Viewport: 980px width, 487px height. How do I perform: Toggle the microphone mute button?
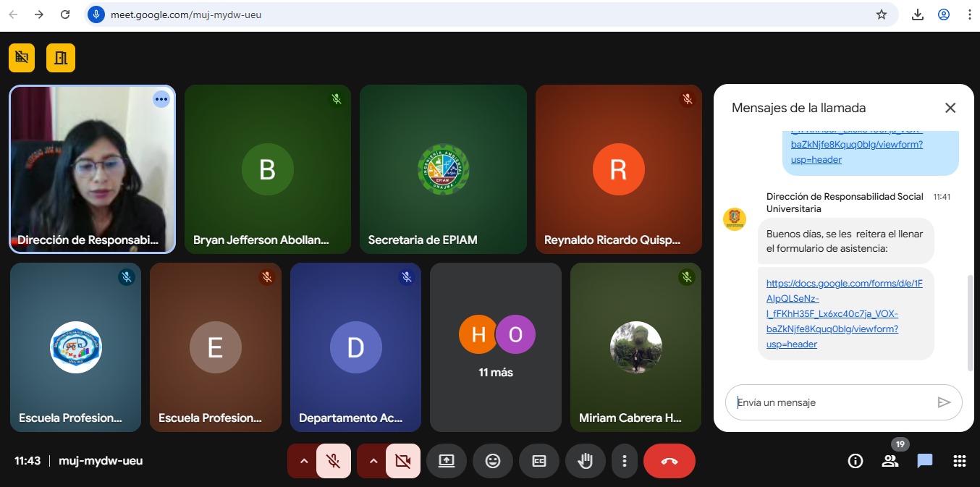click(333, 461)
